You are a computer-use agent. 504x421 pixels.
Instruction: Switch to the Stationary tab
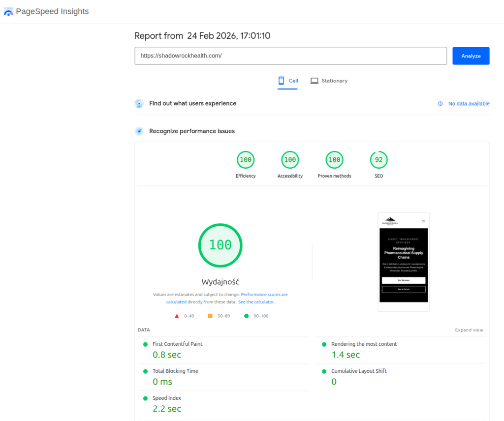[329, 81]
